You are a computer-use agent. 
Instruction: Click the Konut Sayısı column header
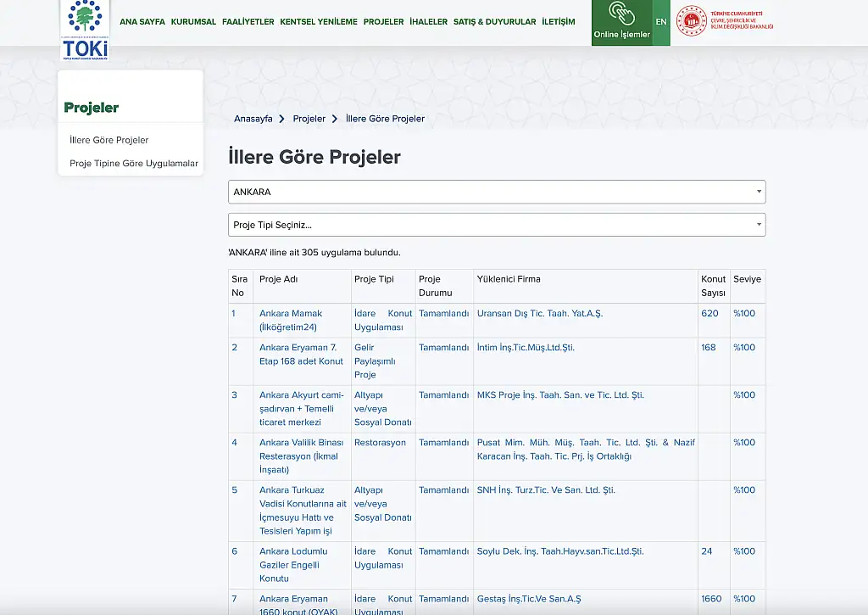click(x=713, y=286)
